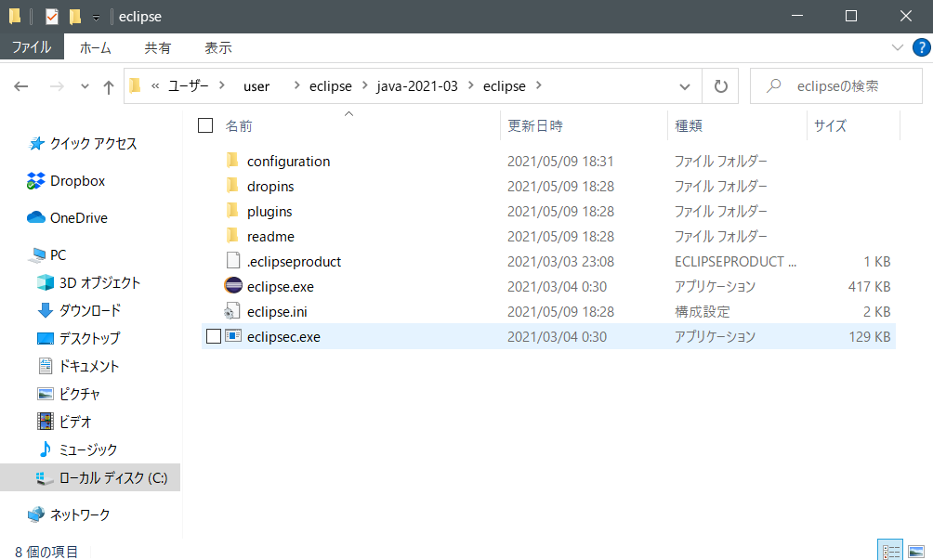This screenshot has width=933, height=560.
Task: Click the Documents icon in sidebar
Action: [46, 366]
